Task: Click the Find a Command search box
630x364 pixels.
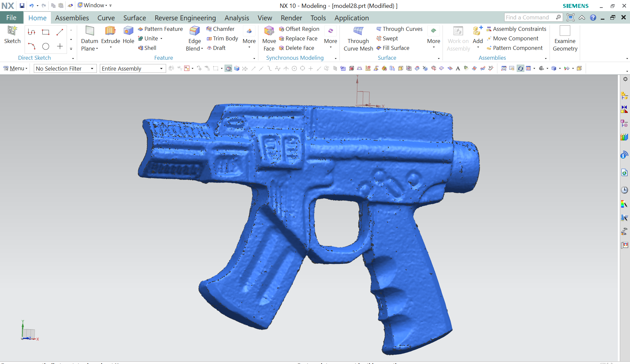Action: (530, 17)
